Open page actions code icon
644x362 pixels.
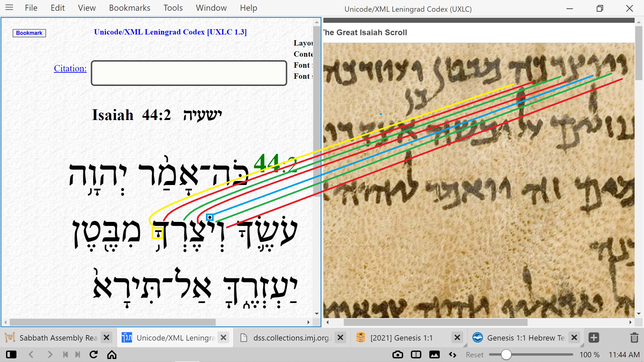(x=452, y=355)
